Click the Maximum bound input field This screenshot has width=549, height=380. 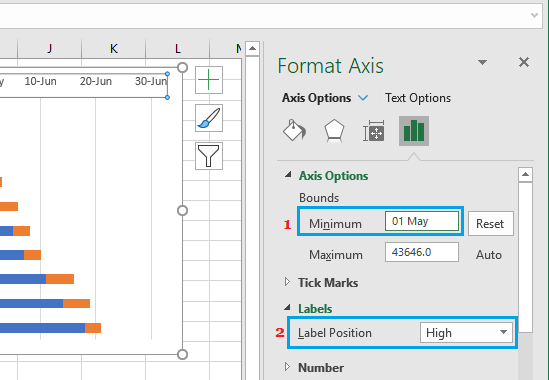pyautogui.click(x=422, y=252)
